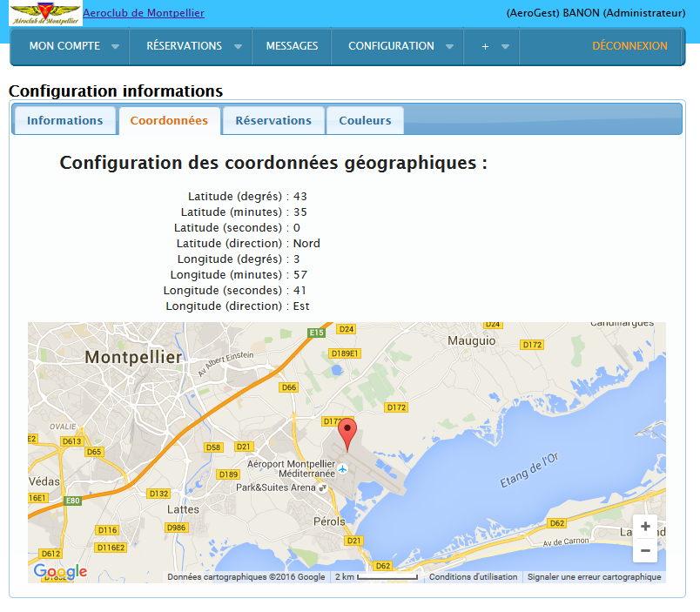This screenshot has height=612, width=700.
Task: Click the E15 road badge
Action: coord(317,333)
